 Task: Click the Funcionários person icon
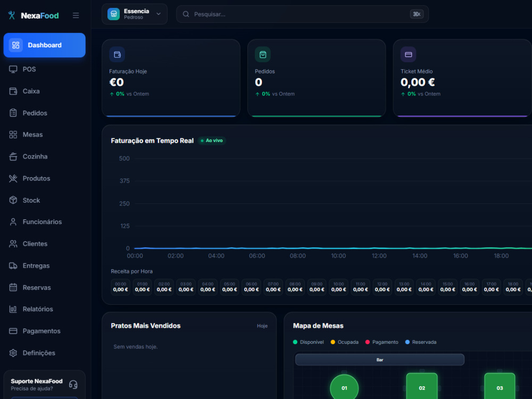pyautogui.click(x=13, y=222)
